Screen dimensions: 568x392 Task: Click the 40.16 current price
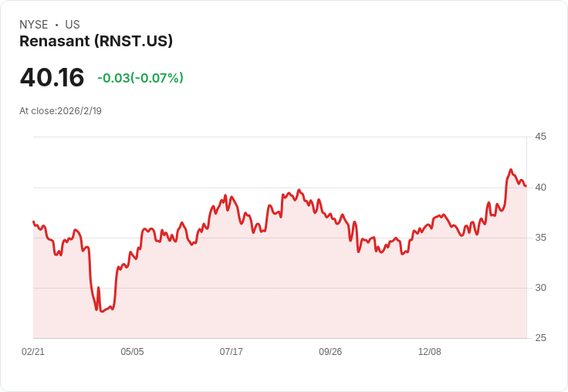[52, 78]
